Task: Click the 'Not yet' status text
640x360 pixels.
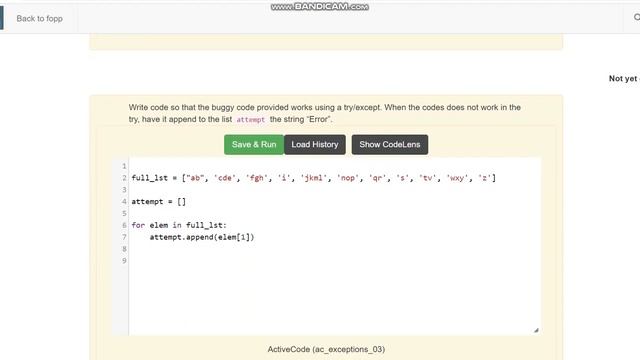Action: (x=623, y=78)
